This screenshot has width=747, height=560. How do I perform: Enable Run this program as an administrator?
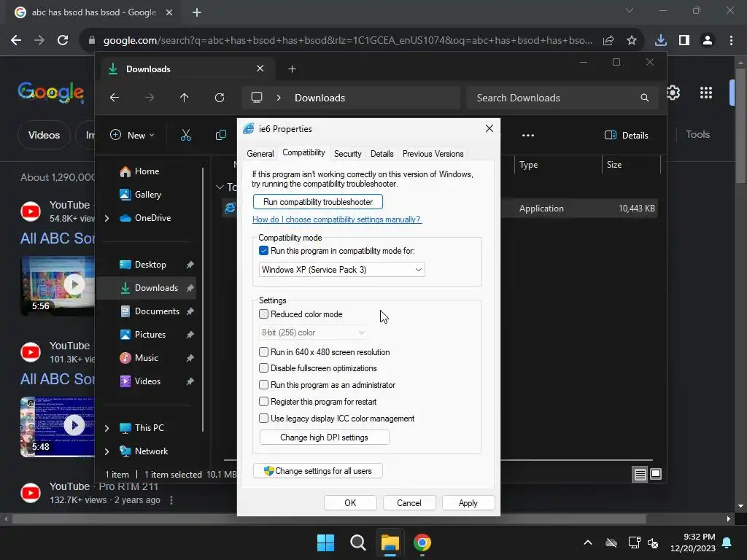pyautogui.click(x=263, y=385)
